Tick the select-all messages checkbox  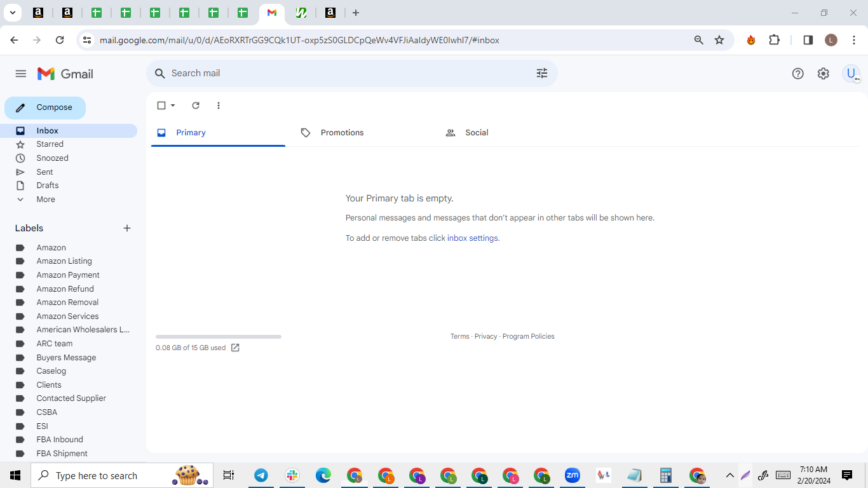[161, 105]
